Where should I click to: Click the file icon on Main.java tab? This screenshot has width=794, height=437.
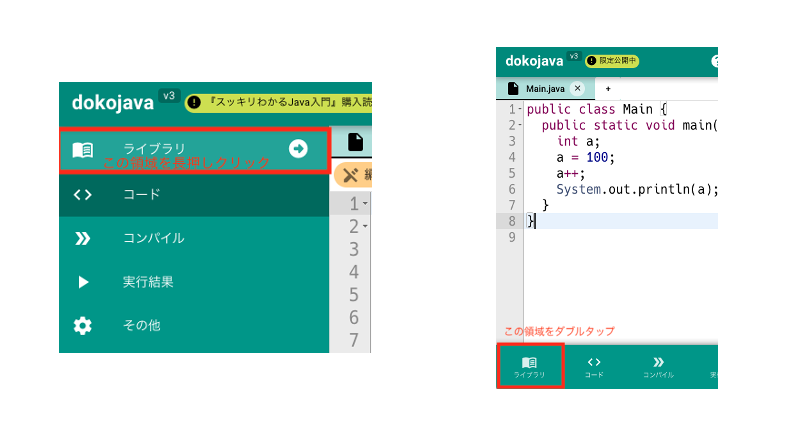514,88
